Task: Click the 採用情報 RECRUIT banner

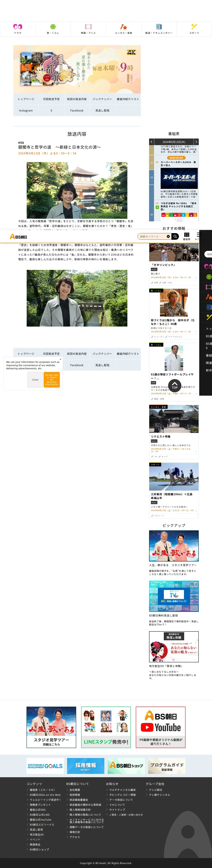Action: click(x=86, y=766)
